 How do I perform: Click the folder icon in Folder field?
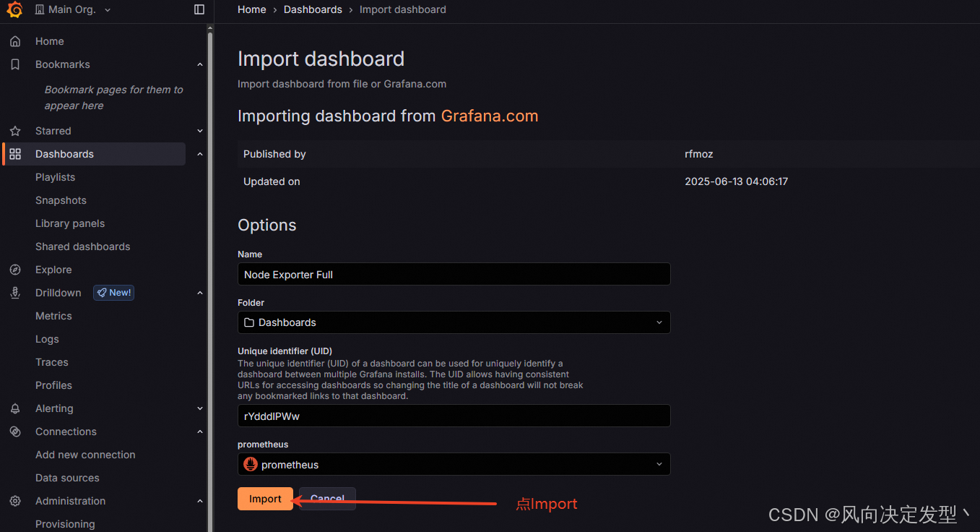(x=249, y=322)
